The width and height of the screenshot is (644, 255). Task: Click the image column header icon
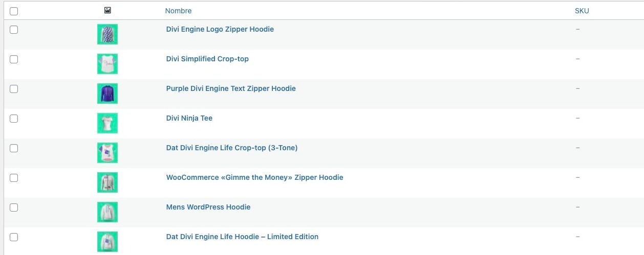[108, 10]
